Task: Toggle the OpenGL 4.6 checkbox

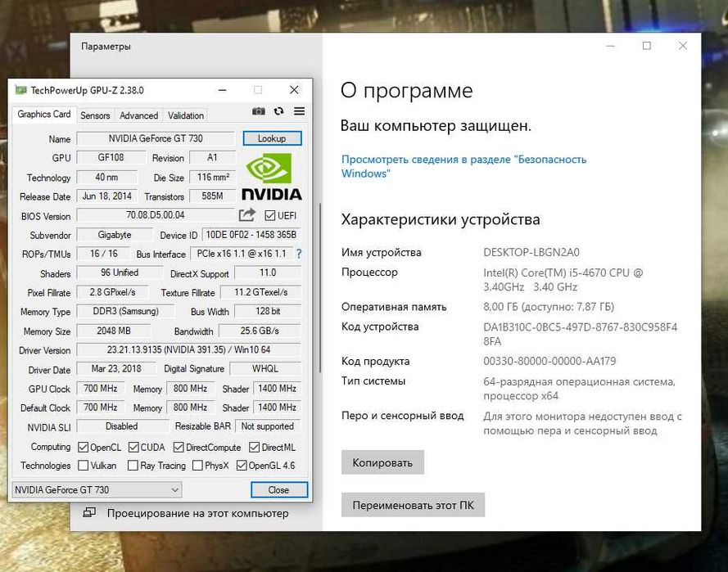Action: [242, 466]
